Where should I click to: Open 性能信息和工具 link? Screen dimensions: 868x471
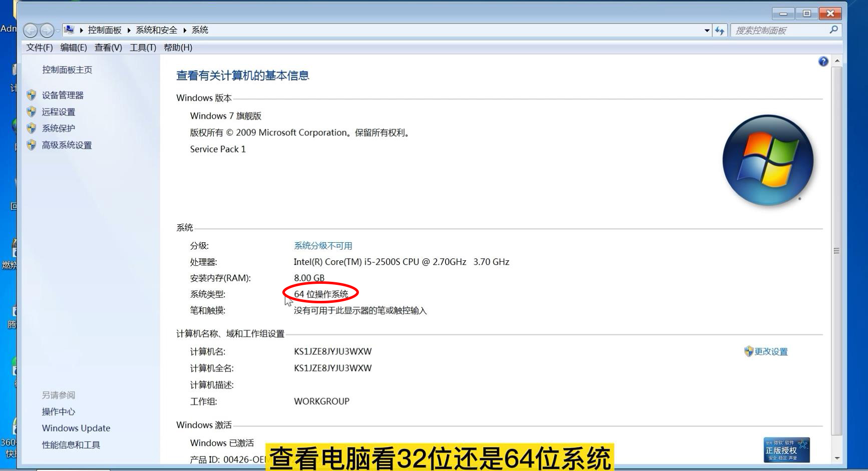[x=71, y=444]
